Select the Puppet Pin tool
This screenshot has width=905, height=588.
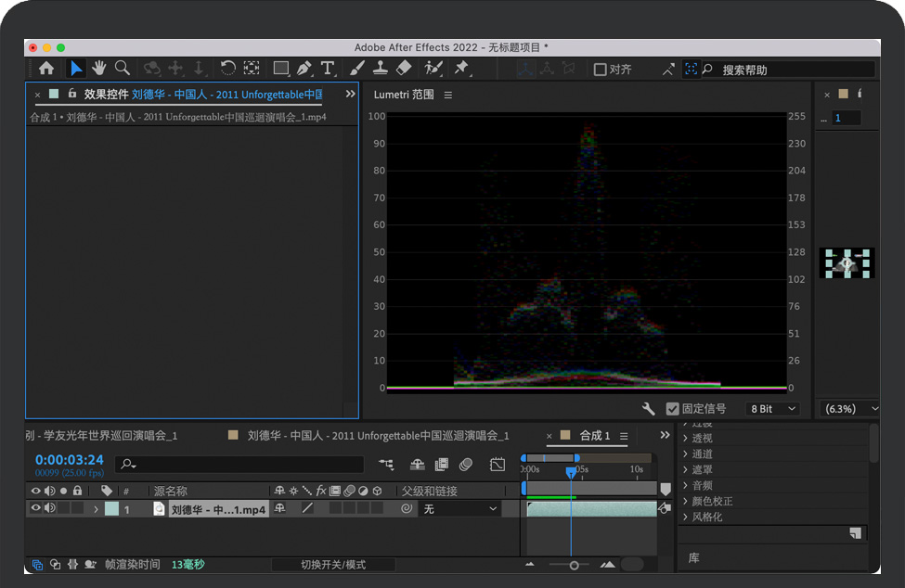pos(461,68)
